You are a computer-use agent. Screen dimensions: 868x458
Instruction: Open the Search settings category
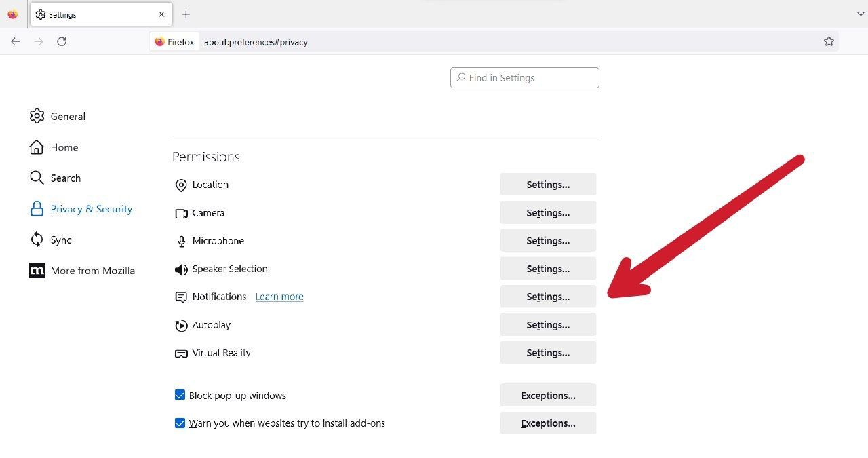click(x=65, y=178)
